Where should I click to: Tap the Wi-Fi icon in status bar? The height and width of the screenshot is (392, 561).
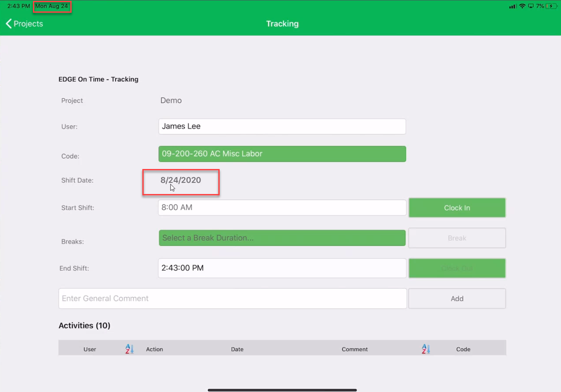[x=522, y=6]
